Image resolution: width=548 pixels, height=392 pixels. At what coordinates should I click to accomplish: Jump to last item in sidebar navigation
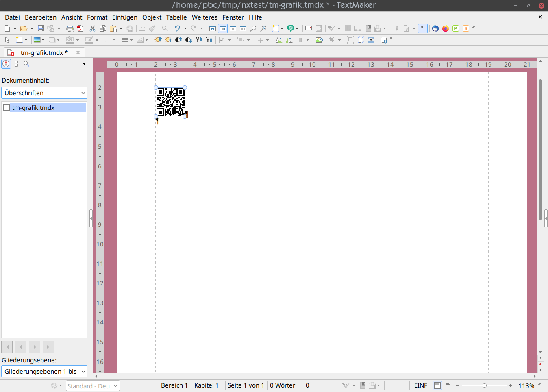click(x=48, y=347)
